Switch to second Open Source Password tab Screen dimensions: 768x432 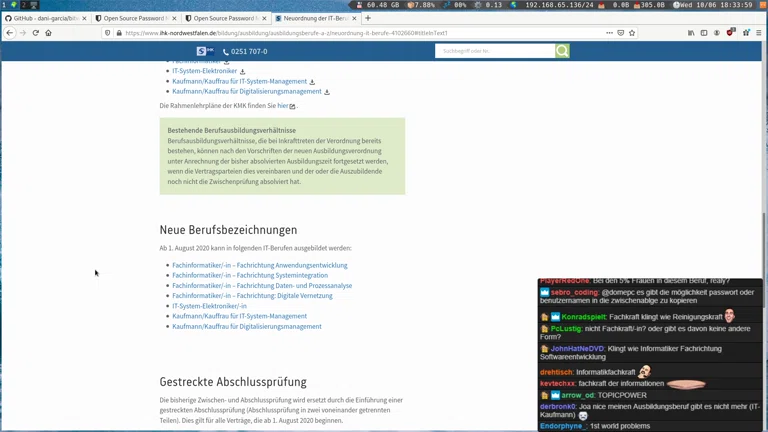click(225, 18)
